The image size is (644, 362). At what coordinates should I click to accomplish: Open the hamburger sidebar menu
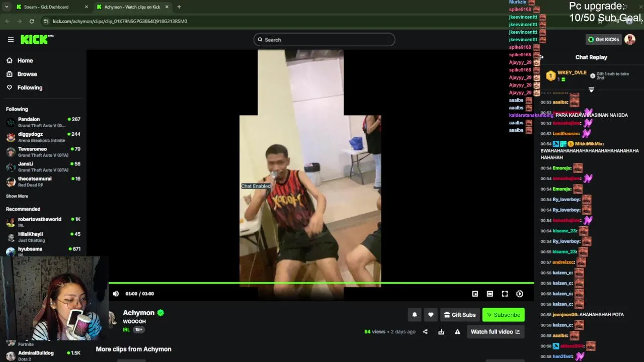tap(11, 40)
